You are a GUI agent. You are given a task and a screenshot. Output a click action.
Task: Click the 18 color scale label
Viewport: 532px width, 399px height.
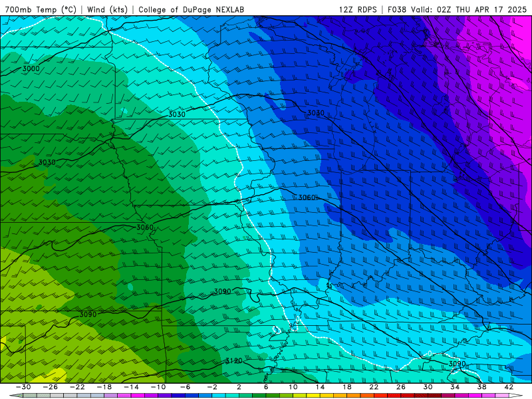[347, 387]
